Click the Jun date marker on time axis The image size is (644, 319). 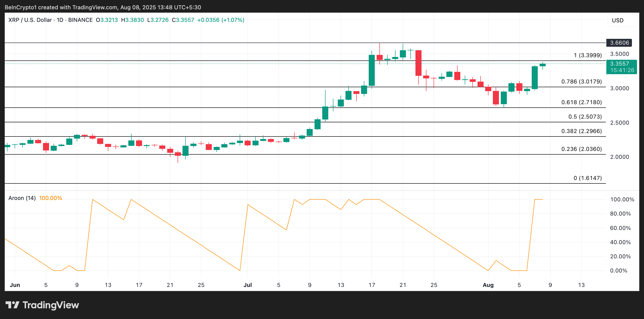point(15,285)
